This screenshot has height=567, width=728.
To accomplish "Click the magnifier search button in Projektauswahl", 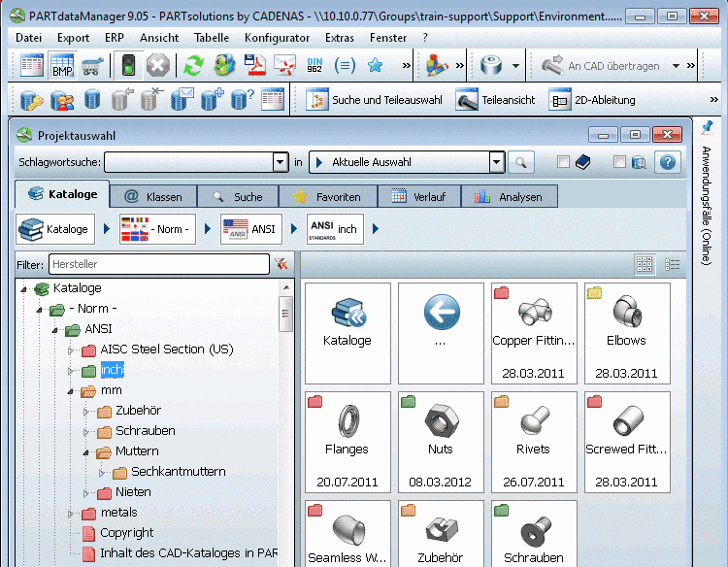I will [521, 162].
